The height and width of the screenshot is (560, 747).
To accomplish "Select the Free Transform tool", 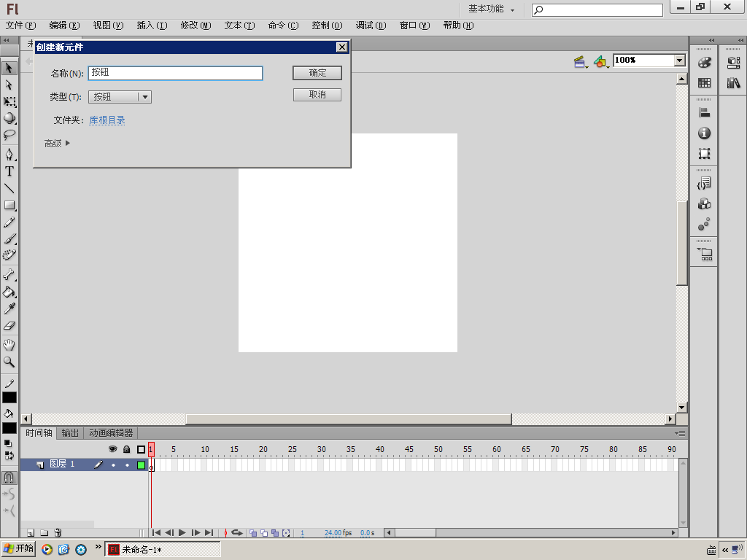I will [9, 101].
